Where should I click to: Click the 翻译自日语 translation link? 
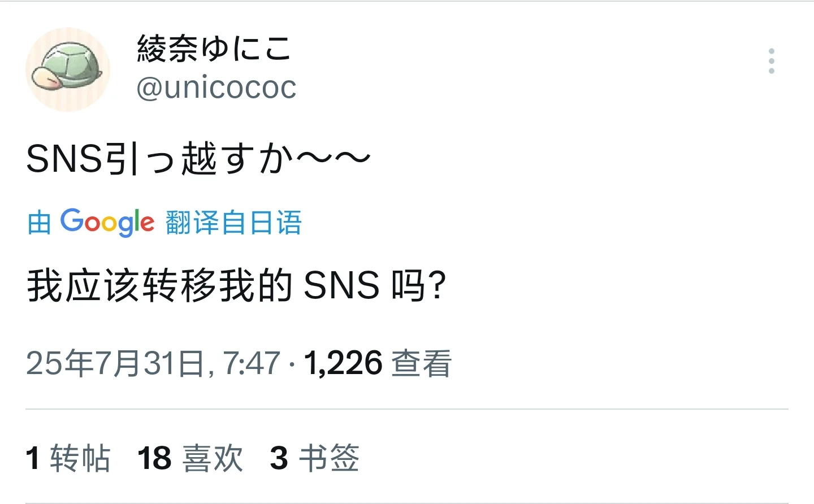coord(233,223)
